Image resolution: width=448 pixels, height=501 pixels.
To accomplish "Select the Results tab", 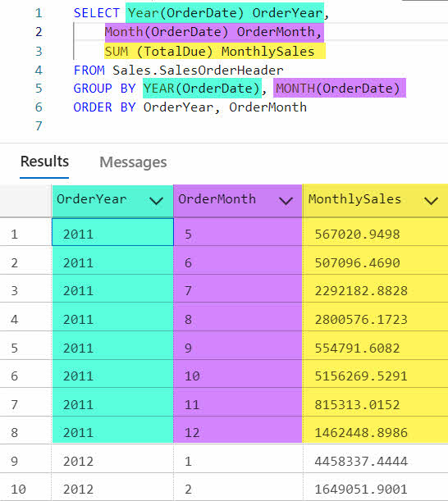I will point(44,162).
